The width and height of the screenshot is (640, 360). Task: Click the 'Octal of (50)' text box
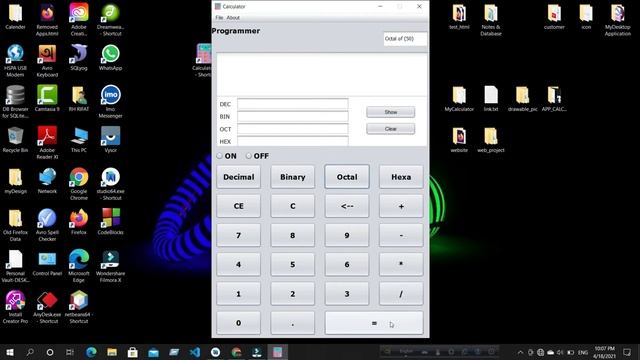405,39
